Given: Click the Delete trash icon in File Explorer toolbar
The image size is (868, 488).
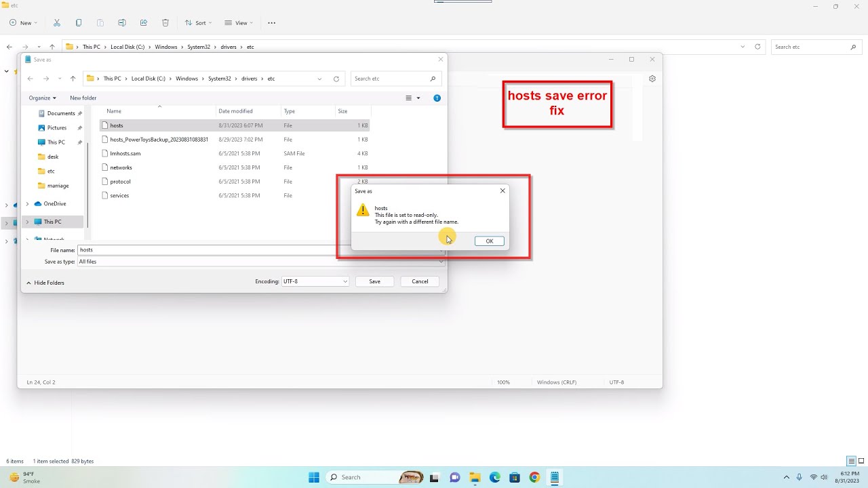Looking at the screenshot, I should 165,22.
